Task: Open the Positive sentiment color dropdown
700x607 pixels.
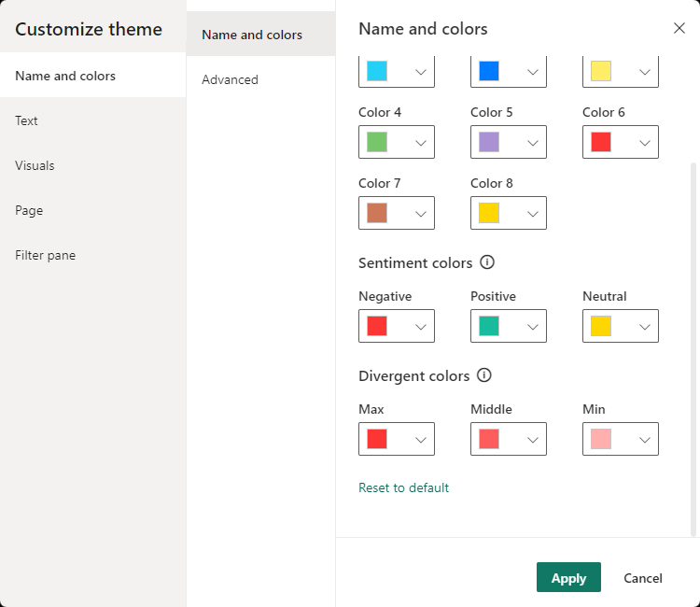Action: click(533, 326)
